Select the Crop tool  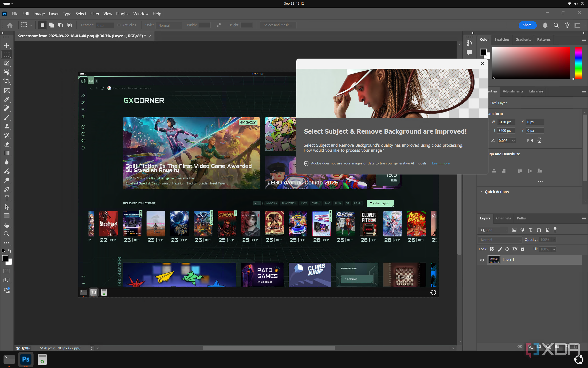(7, 81)
